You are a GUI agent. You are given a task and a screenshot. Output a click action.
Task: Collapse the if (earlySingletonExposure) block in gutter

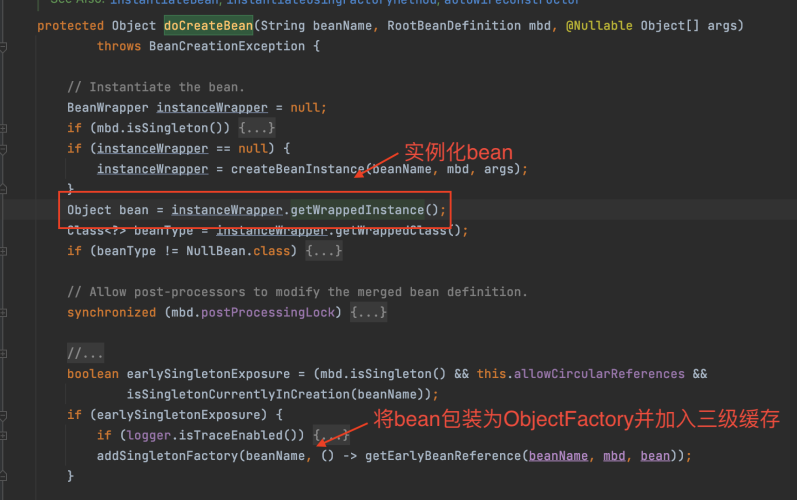(4, 414)
